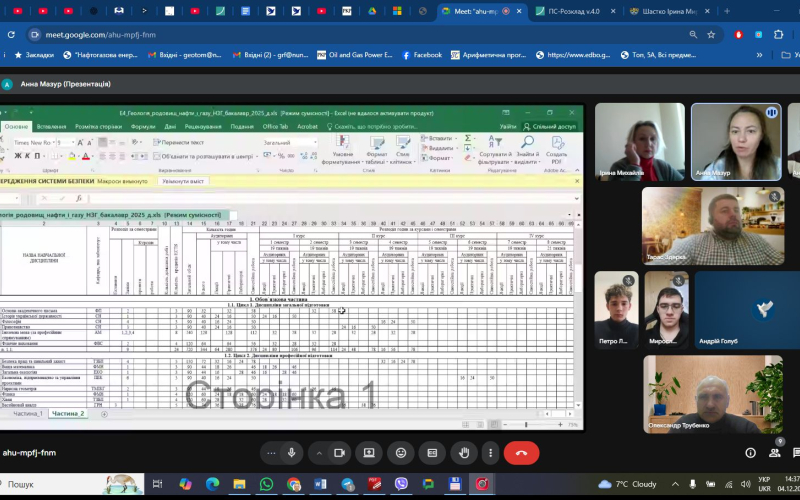Open the Facebook bookmark
This screenshot has width=800, height=500.
(422, 55)
